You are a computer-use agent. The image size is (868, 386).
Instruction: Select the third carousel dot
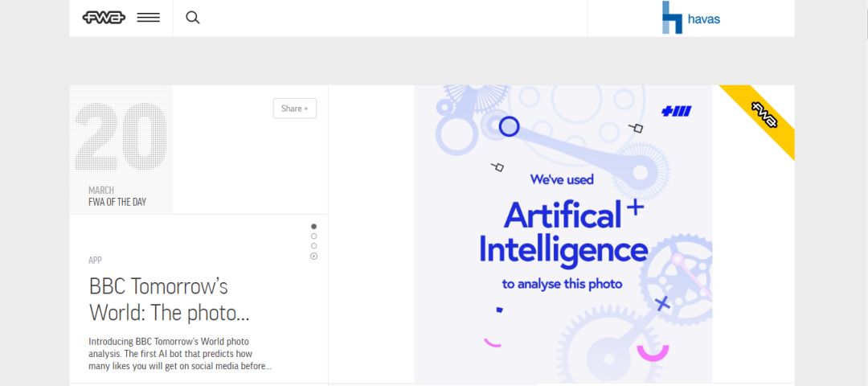[x=313, y=246]
